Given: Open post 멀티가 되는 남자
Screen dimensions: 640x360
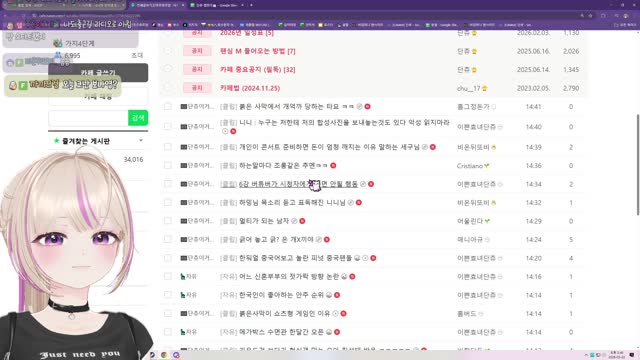Looking at the screenshot, I should pos(264,221).
